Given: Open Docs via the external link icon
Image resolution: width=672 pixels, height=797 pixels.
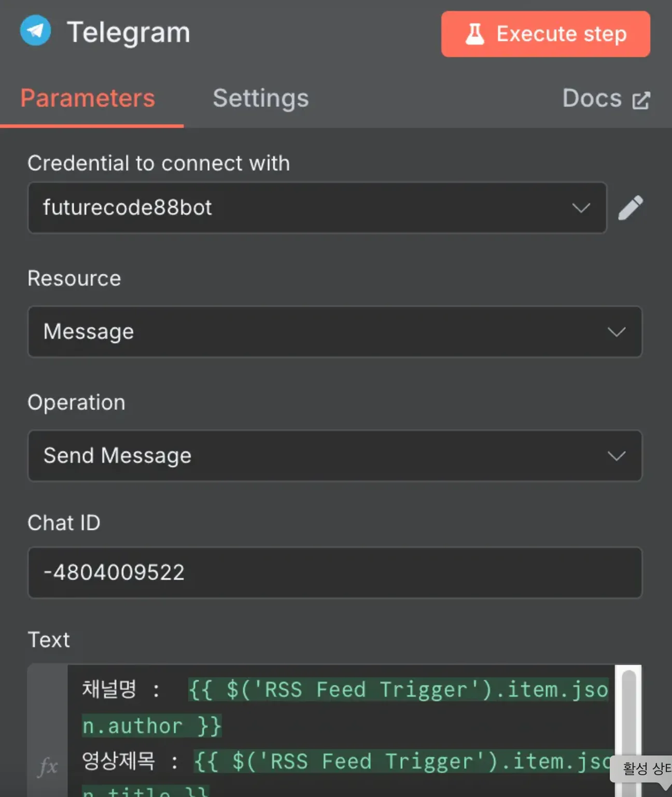Looking at the screenshot, I should point(641,100).
